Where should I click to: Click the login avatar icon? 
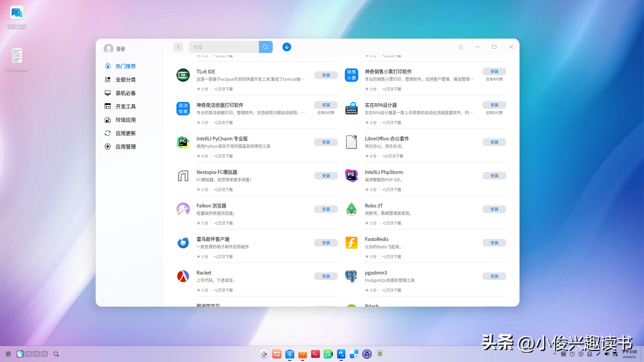[x=108, y=49]
